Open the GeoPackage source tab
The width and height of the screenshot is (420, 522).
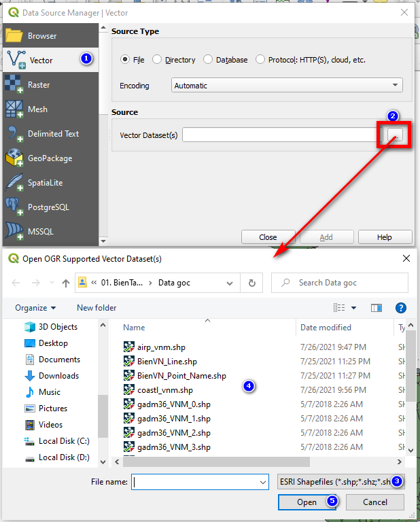coord(50,158)
